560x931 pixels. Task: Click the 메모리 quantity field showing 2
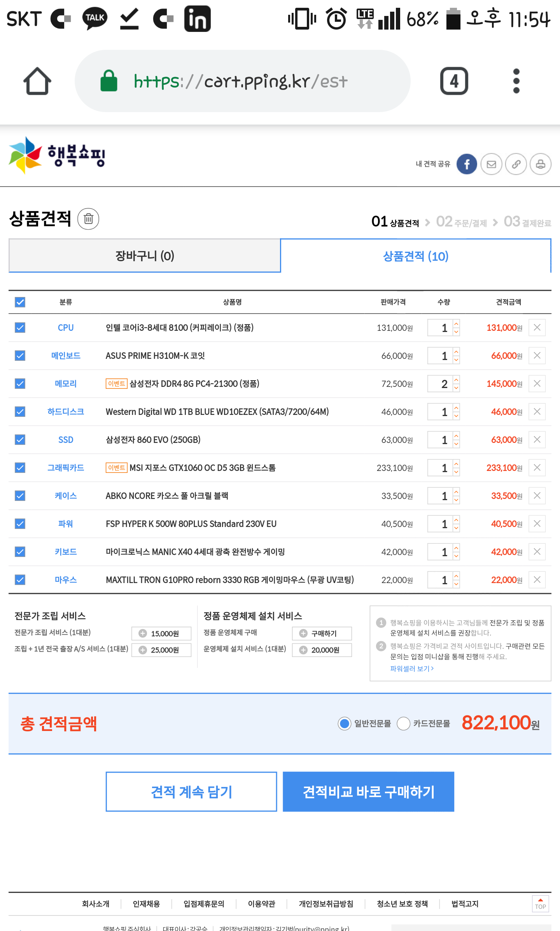pyautogui.click(x=440, y=384)
